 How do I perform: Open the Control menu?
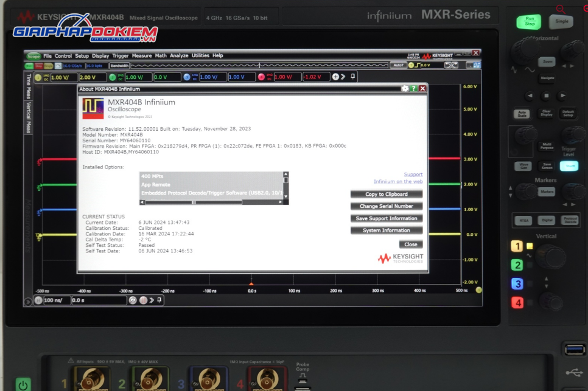pos(63,56)
